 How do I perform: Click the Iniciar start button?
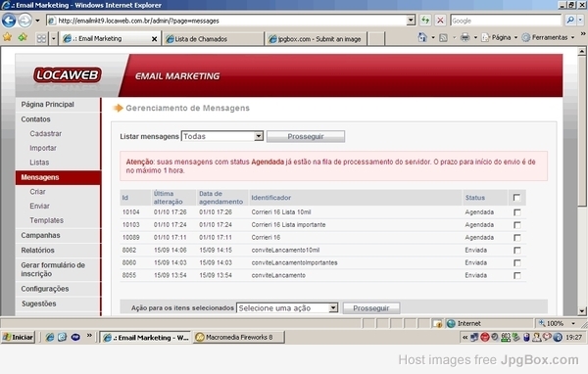18,337
